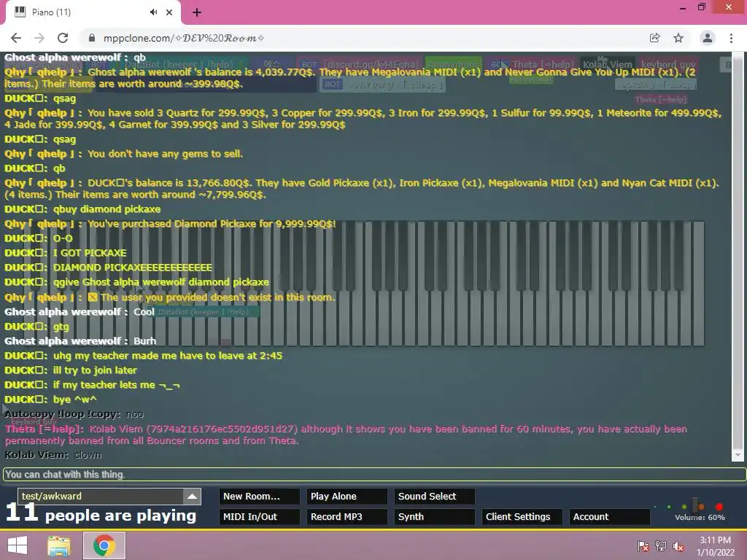747x560 pixels.
Task: Open a new browser tab
Action: pos(197,12)
